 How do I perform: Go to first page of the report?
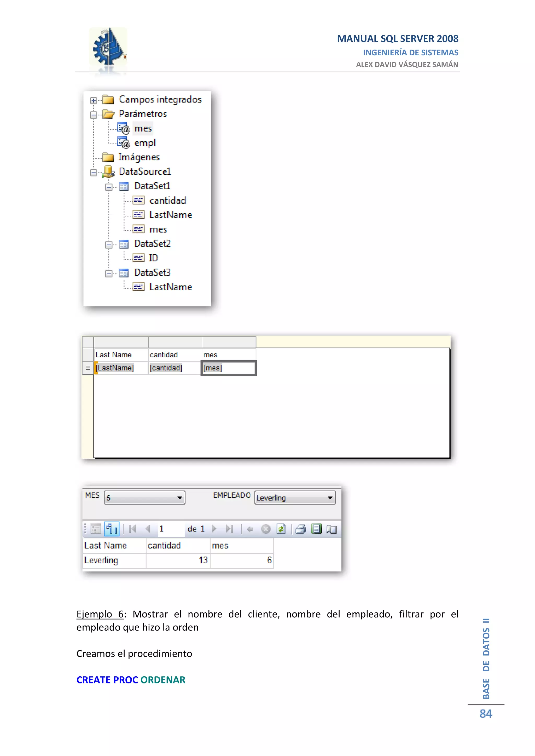[132, 529]
